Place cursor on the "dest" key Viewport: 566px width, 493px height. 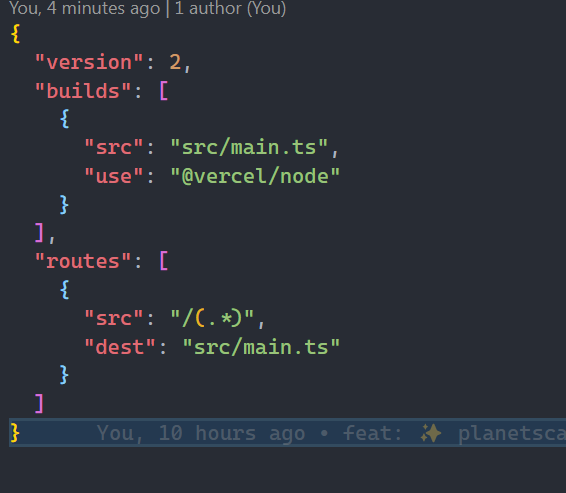pos(120,347)
